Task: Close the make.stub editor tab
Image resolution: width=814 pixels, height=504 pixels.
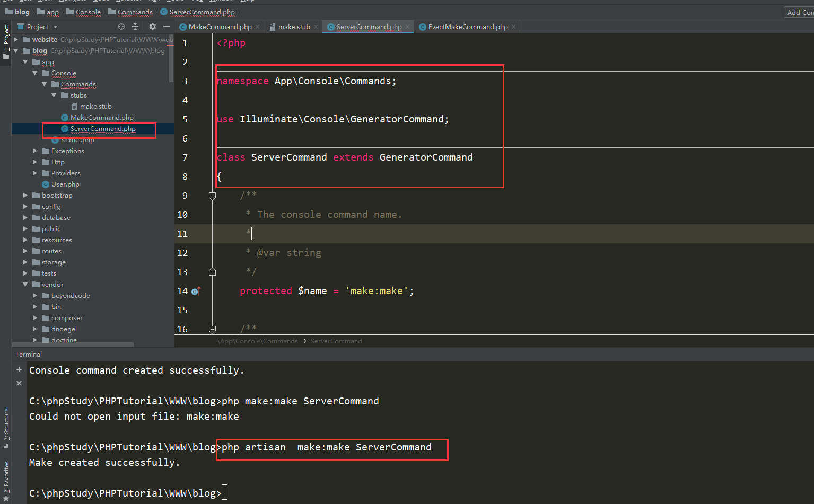Action: [316, 26]
